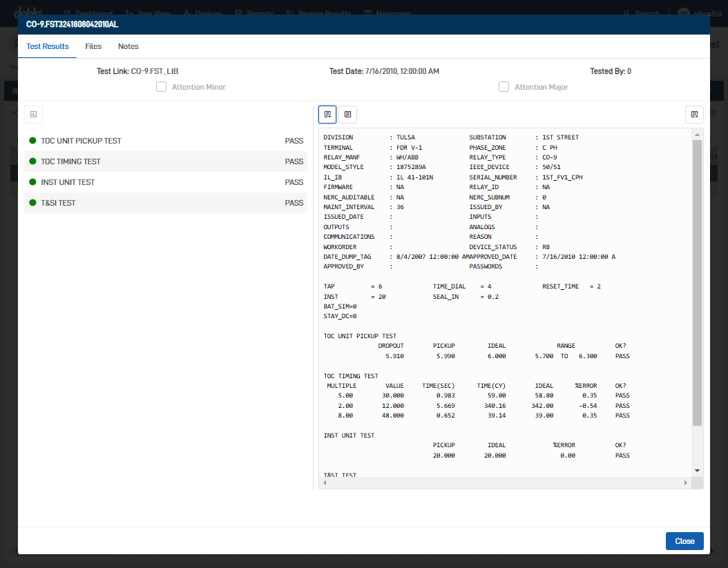Image resolution: width=728 pixels, height=568 pixels.
Task: Click green status dot for TOC TIMING TEST
Action: [x=32, y=161]
